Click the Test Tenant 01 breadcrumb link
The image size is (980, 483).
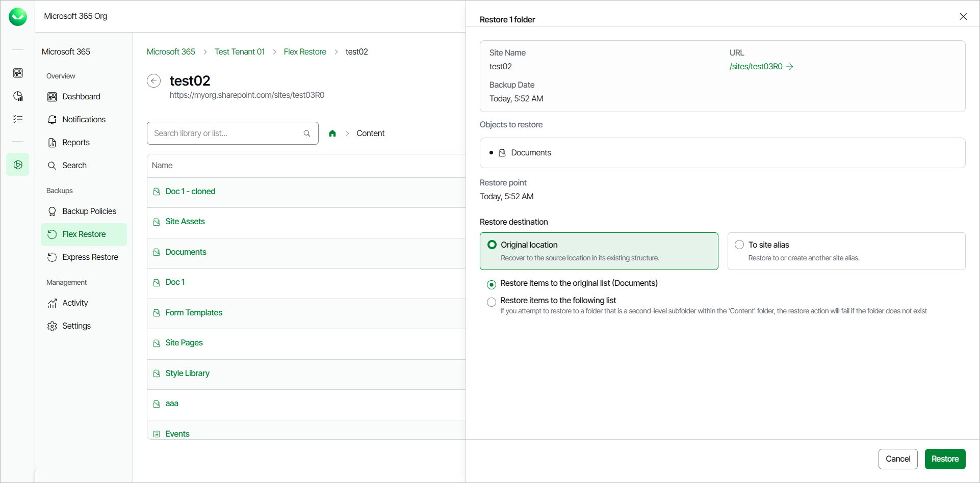240,51
